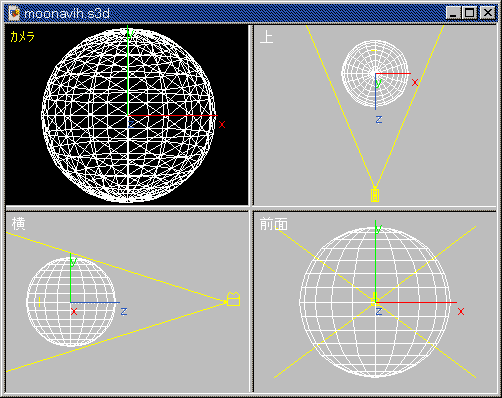Click the 上 top view label

[266, 37]
